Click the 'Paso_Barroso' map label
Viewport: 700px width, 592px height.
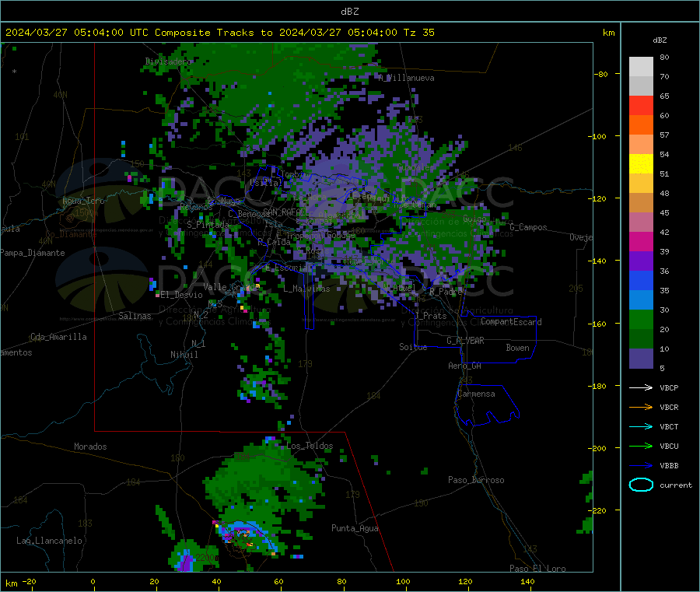point(476,480)
